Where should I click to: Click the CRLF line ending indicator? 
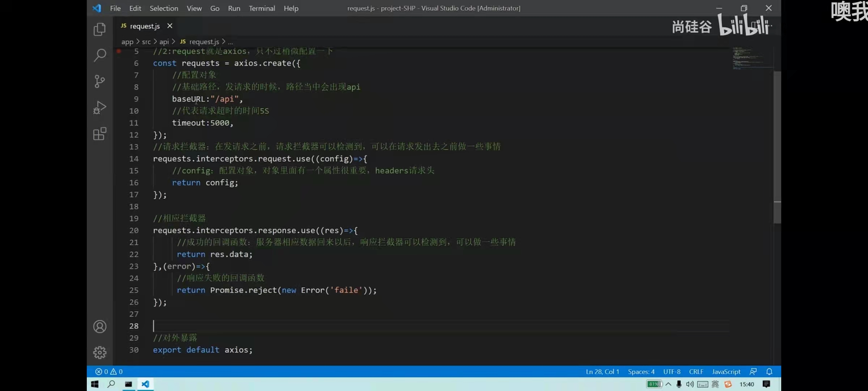coord(696,372)
